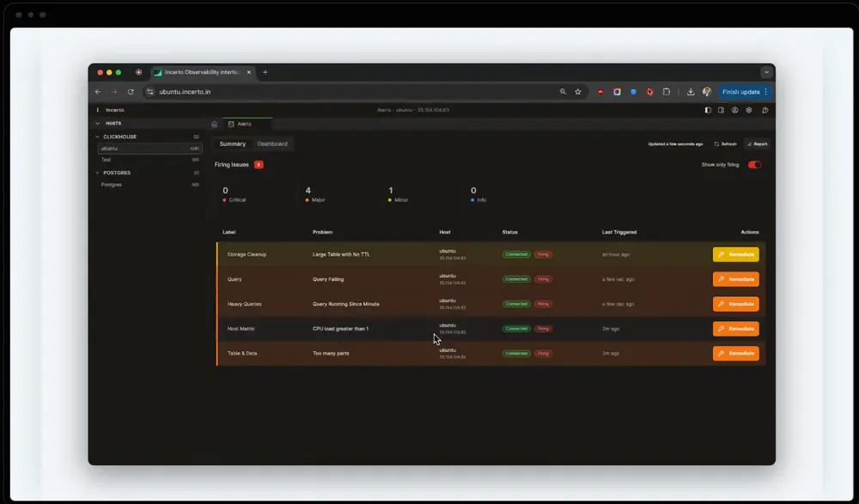
Task: Collapse the HOSTS section
Action: point(98,124)
